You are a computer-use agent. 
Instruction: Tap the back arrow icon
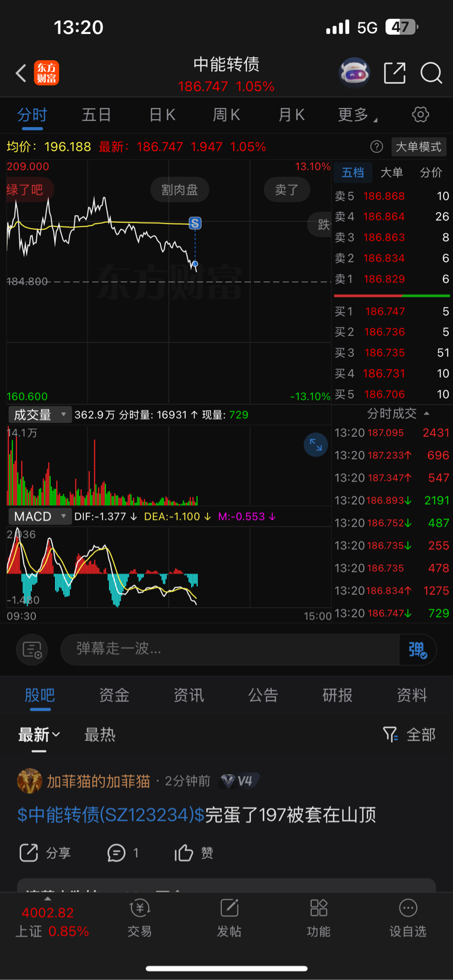21,73
